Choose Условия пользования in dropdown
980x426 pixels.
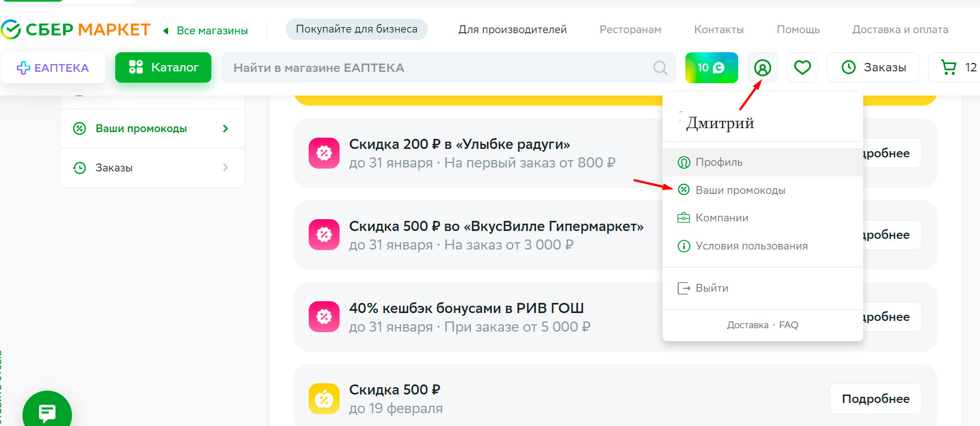762,246
